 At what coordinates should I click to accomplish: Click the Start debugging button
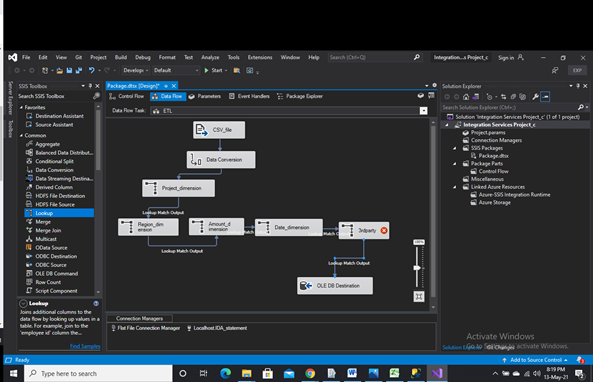214,70
